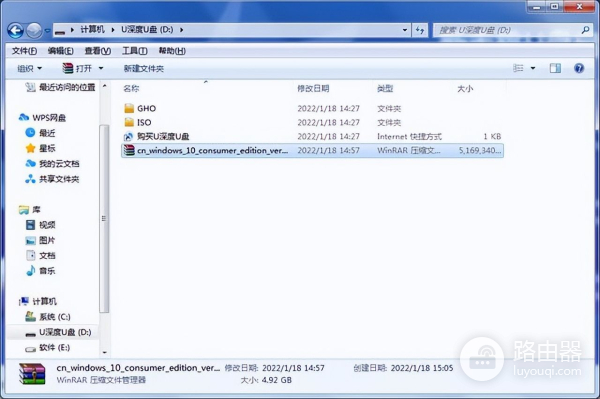
Task: Click 创建日期 2022/1/18 15:05 in details pane
Action: coord(403,368)
